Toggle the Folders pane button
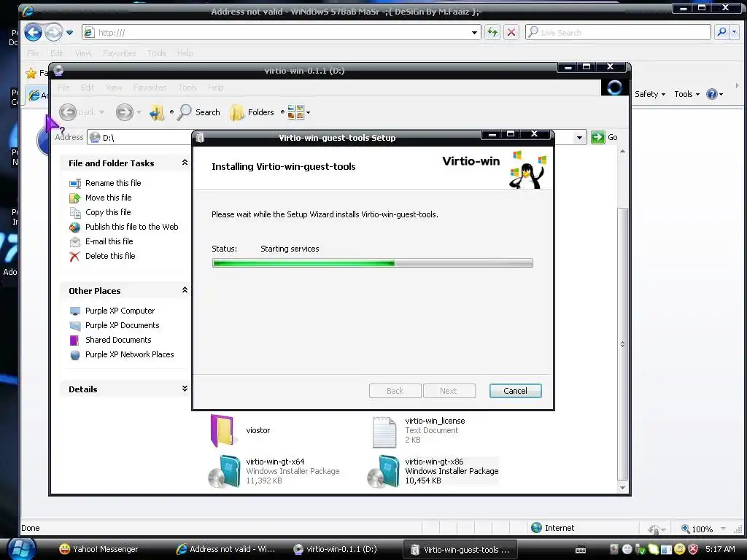 [x=252, y=112]
